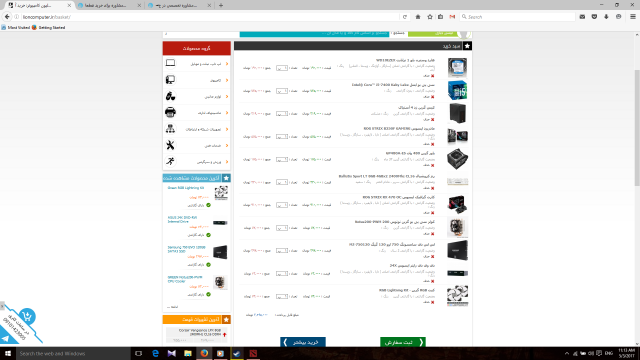Go back with Firefox back arrow

[x=7, y=17]
